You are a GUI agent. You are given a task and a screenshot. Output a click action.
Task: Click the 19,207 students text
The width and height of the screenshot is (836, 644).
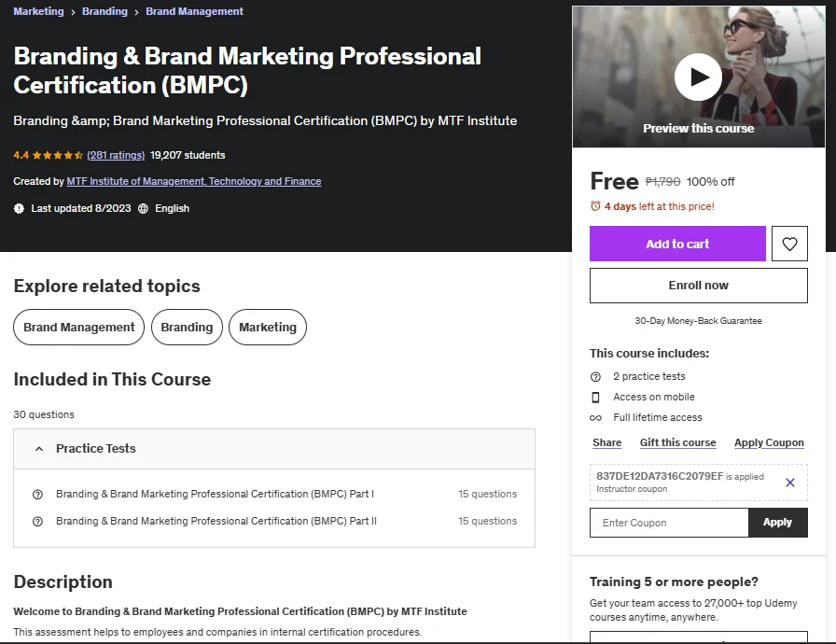(x=188, y=155)
